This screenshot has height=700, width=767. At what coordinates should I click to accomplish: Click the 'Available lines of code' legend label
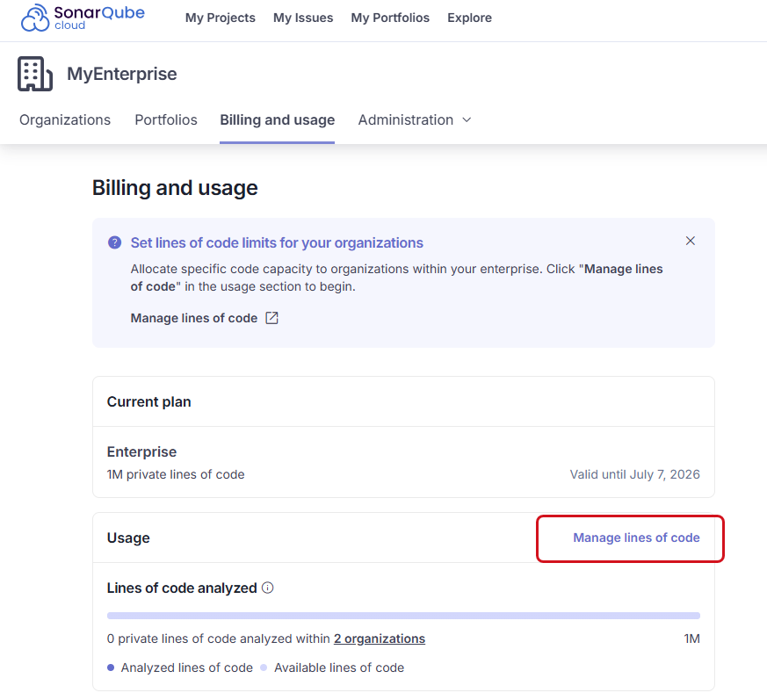click(339, 668)
